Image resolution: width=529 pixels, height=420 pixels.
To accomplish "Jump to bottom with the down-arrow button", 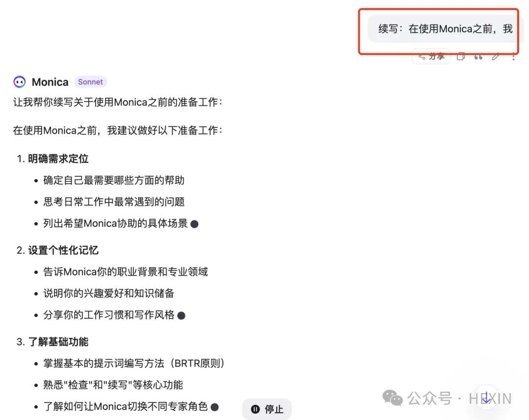I will tap(486, 398).
